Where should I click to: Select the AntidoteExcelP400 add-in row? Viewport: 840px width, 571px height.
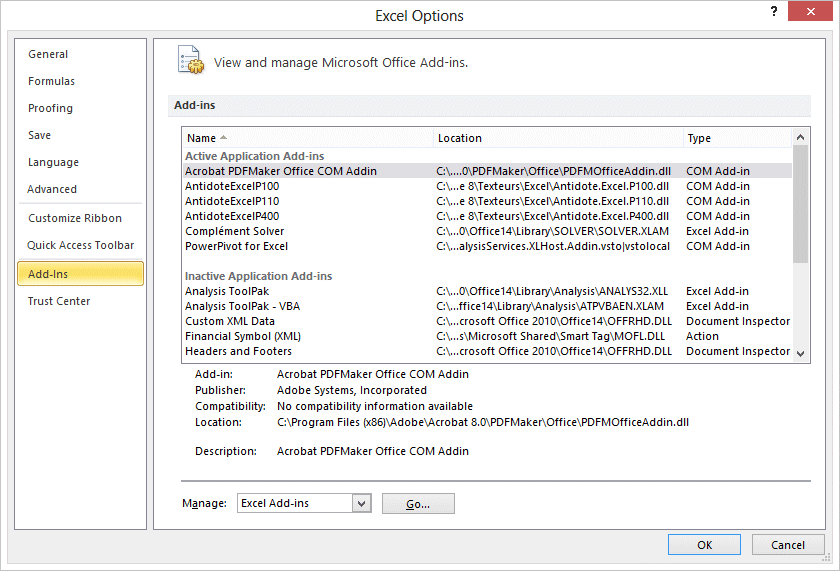(x=486, y=216)
